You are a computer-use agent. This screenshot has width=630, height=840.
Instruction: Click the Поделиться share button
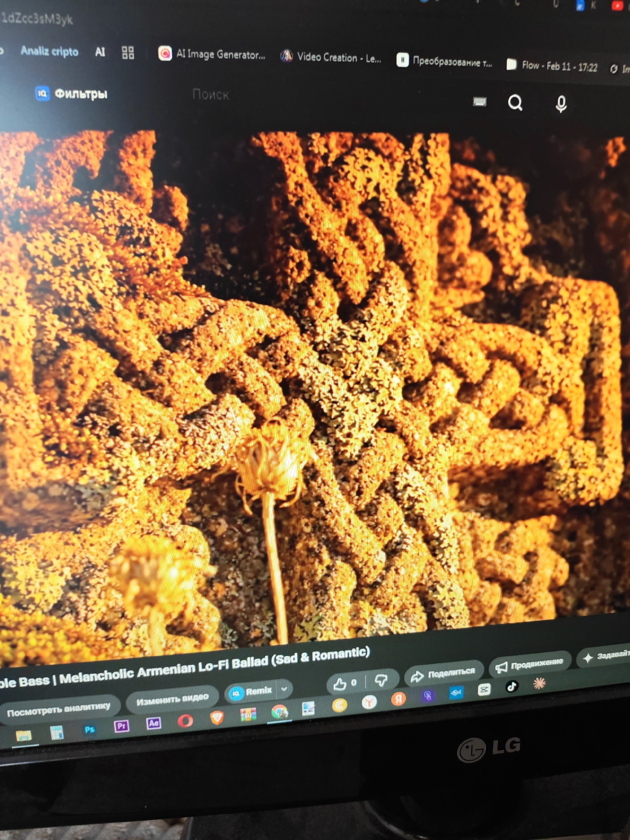443,673
